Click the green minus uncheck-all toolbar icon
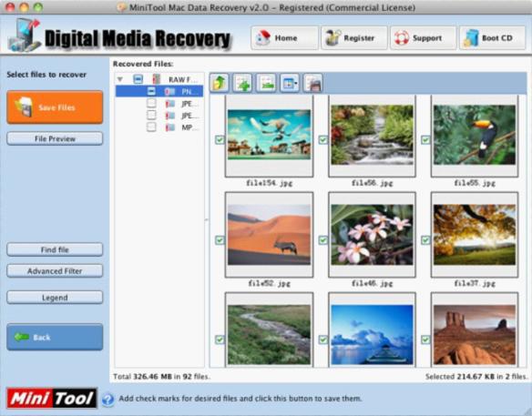 [266, 83]
